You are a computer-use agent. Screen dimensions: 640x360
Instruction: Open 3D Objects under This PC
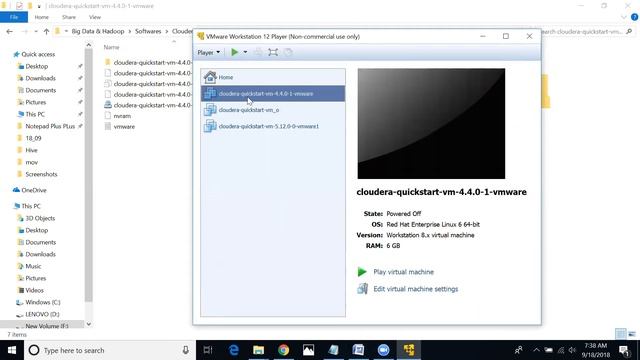pos(40,218)
